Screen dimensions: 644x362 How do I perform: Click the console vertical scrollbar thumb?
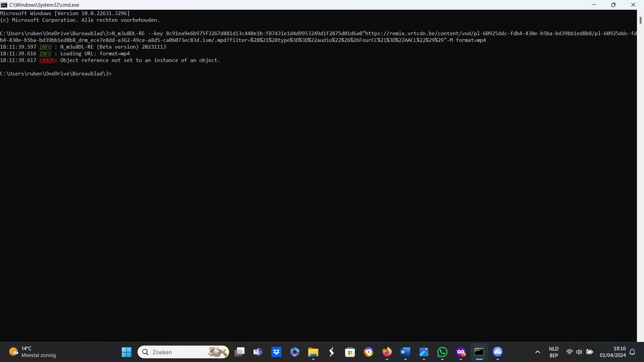click(640, 20)
